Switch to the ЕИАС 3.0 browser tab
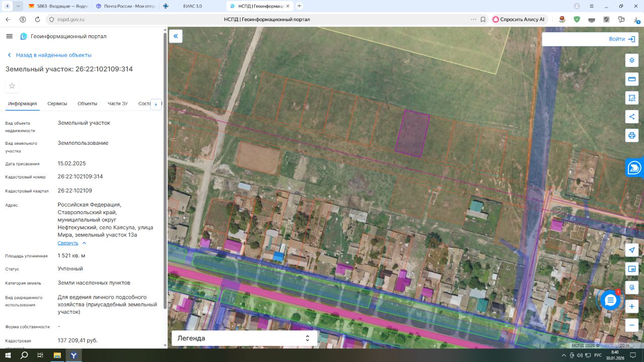The height and width of the screenshot is (362, 644). pyautogui.click(x=191, y=6)
